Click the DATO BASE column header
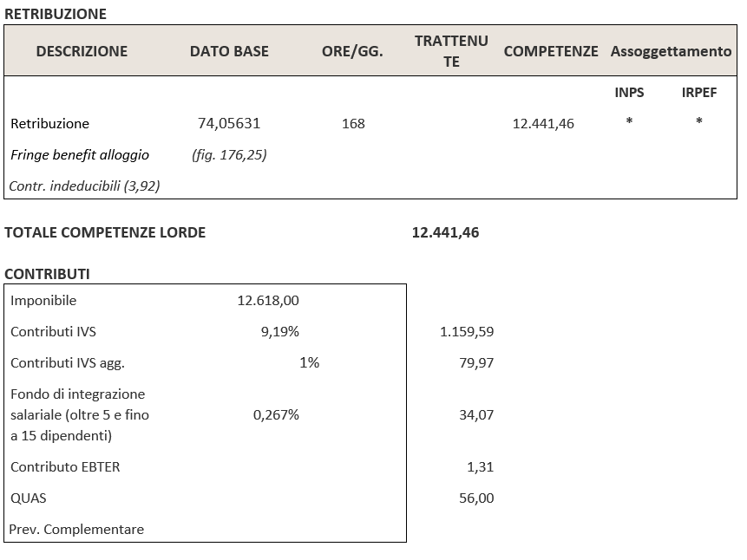The height and width of the screenshot is (560, 747). point(229,51)
